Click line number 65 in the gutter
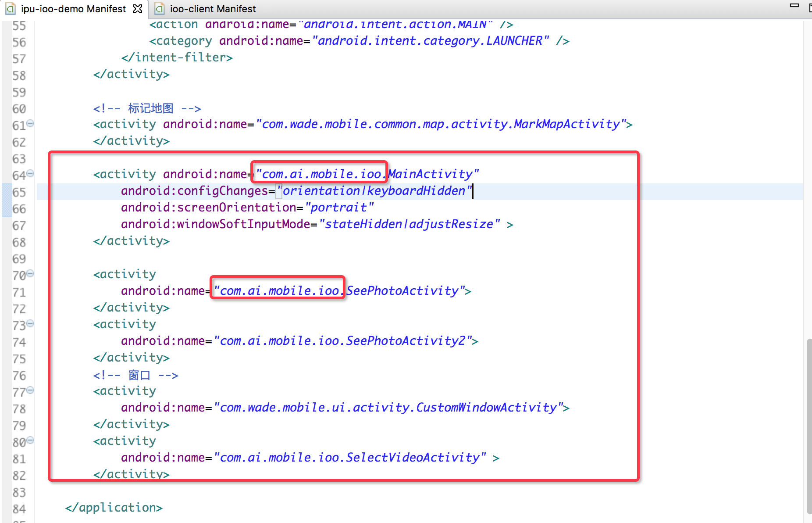The width and height of the screenshot is (812, 523). [19, 192]
